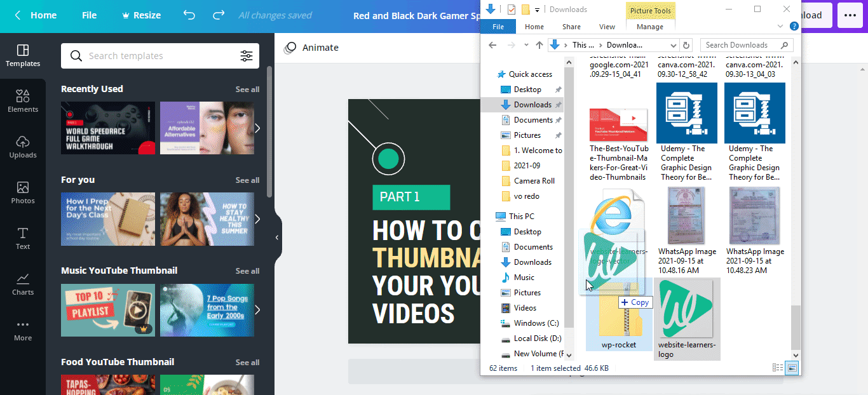This screenshot has width=868, height=395.
Task: Click the Animate button
Action: coord(311,48)
